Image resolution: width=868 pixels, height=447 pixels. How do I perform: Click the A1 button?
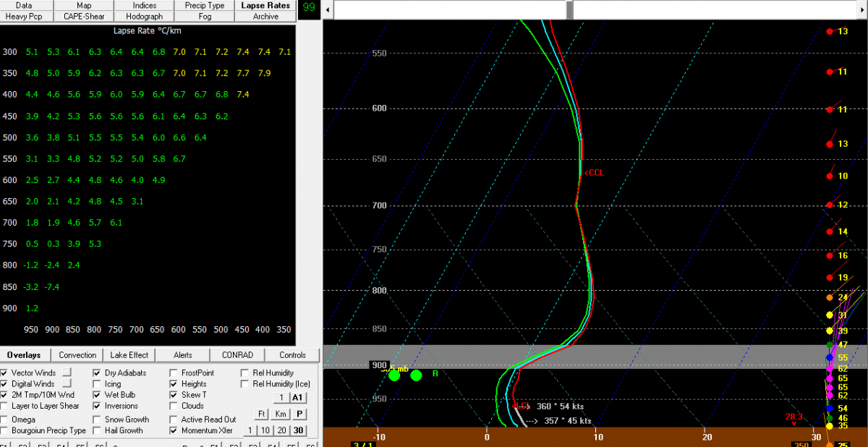[297, 397]
